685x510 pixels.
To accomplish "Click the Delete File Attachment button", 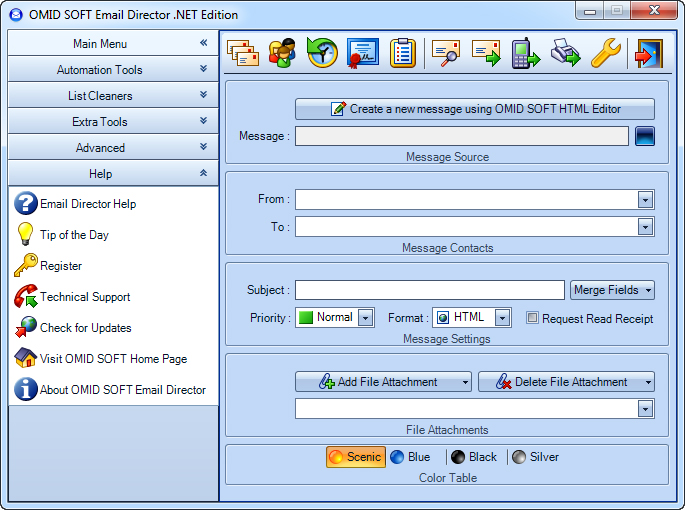I will [566, 382].
